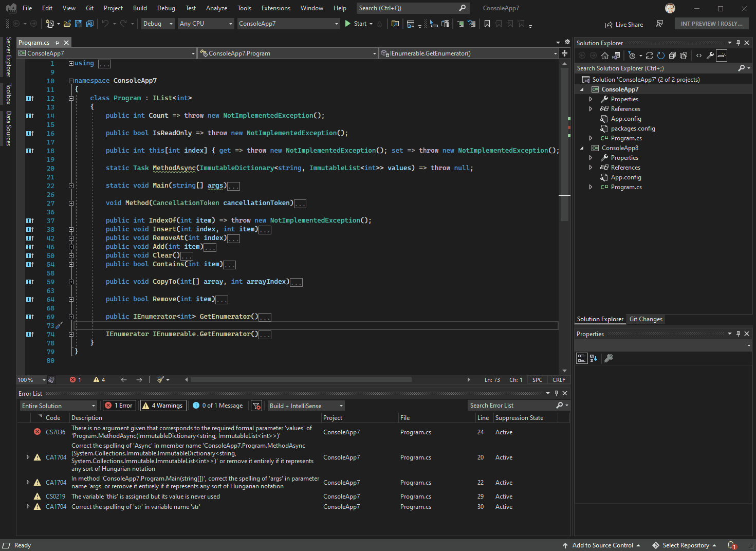The image size is (756, 551).
Task: Toggle the 0 of 1 Message filter
Action: 218,406
